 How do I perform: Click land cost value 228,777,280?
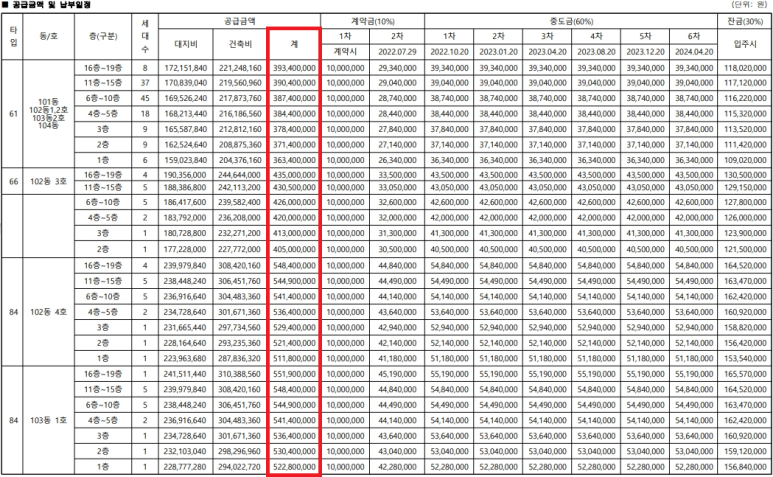pos(185,467)
